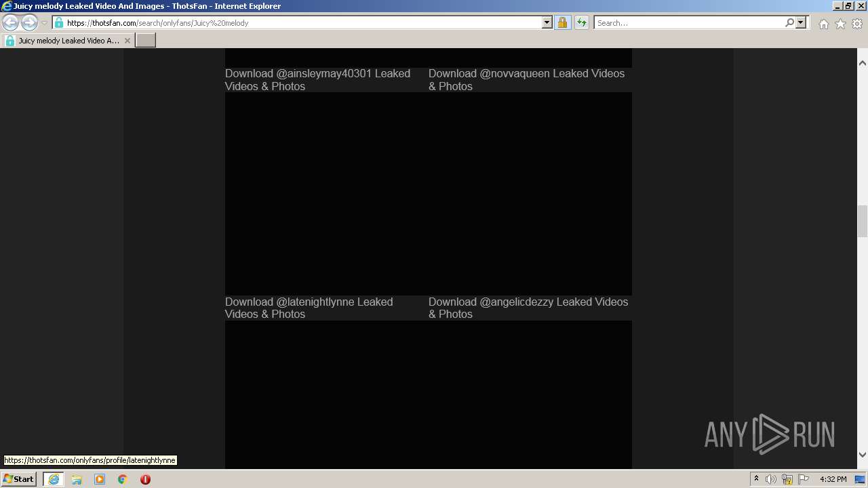The width and height of the screenshot is (868, 488).
Task: Click the scrollbar down arrow
Action: click(863, 455)
